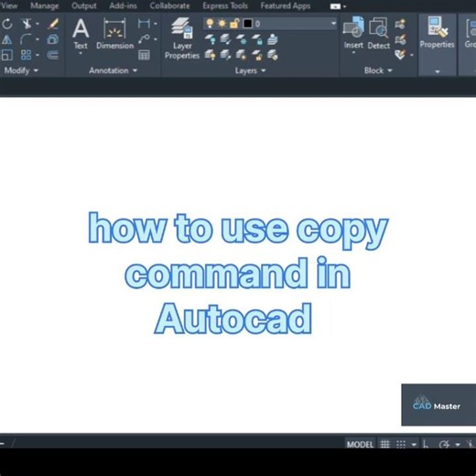This screenshot has height=476, width=476.
Task: Click Thaw All Layers icon
Action: (x=242, y=55)
